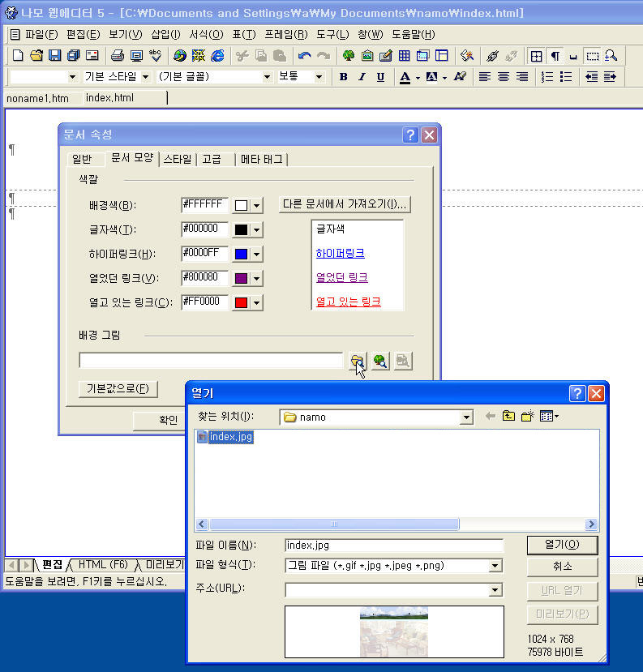Expand the 파일 형식 dropdown
Screen dimensions: 643x672
[x=495, y=566]
